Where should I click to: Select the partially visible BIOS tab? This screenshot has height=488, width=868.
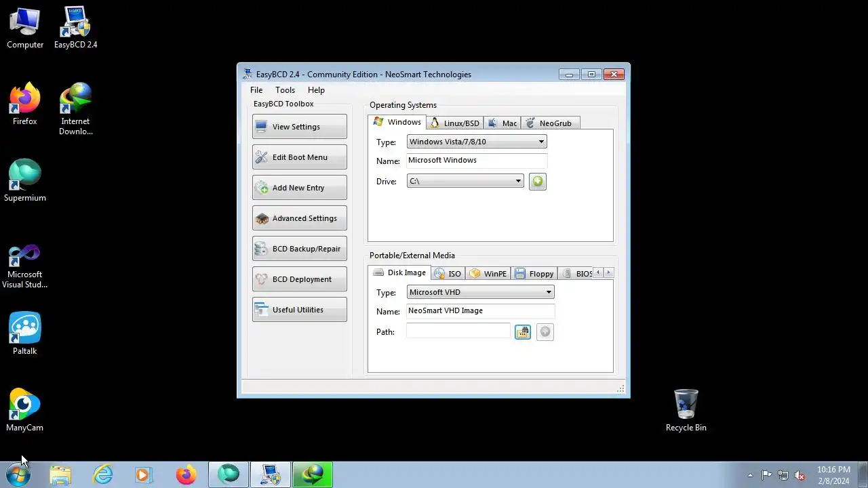click(576, 274)
